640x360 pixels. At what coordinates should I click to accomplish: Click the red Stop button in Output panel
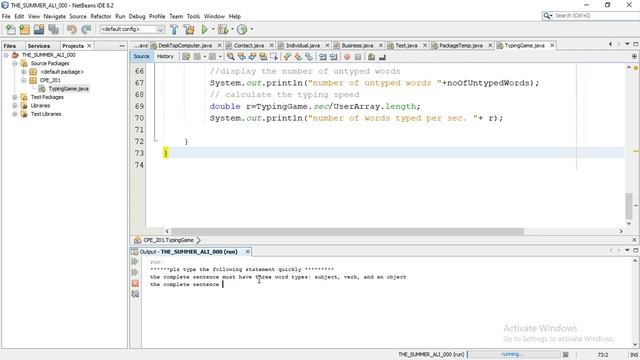point(135,283)
